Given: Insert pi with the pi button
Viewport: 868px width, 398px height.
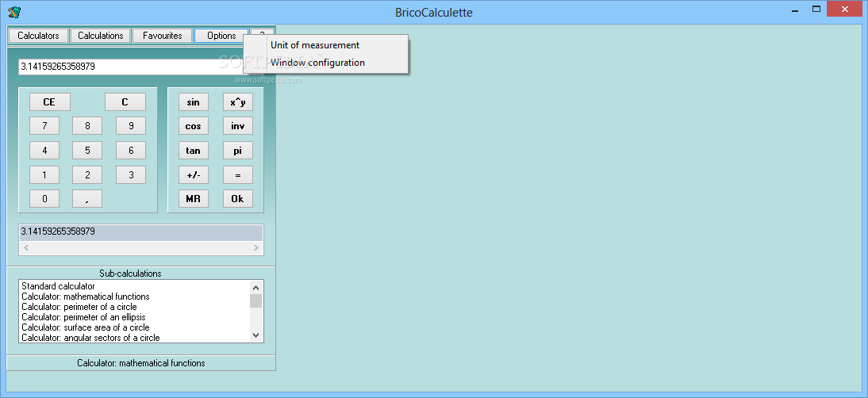Looking at the screenshot, I should click(238, 151).
